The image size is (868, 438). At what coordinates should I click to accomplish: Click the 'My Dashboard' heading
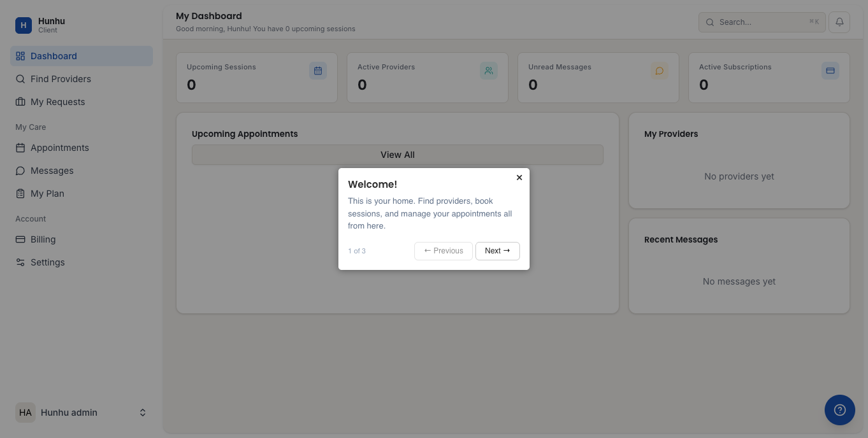(209, 16)
